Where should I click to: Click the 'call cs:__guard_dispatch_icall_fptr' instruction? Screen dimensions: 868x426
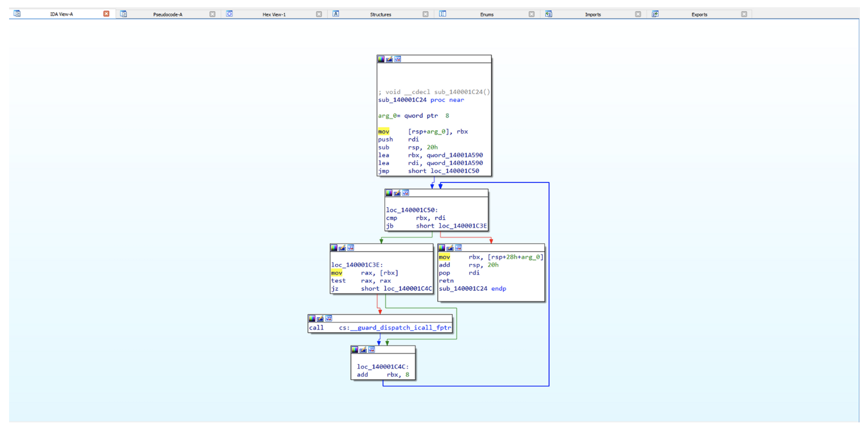tap(380, 328)
